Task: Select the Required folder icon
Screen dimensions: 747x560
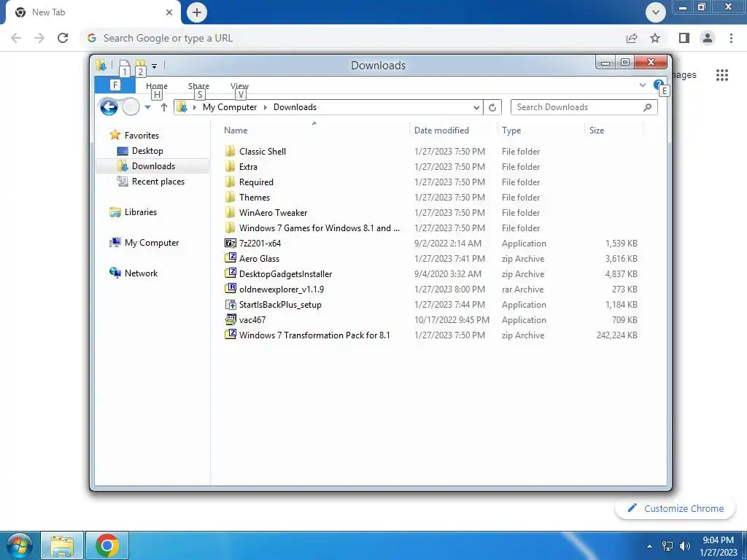Action: pos(230,182)
